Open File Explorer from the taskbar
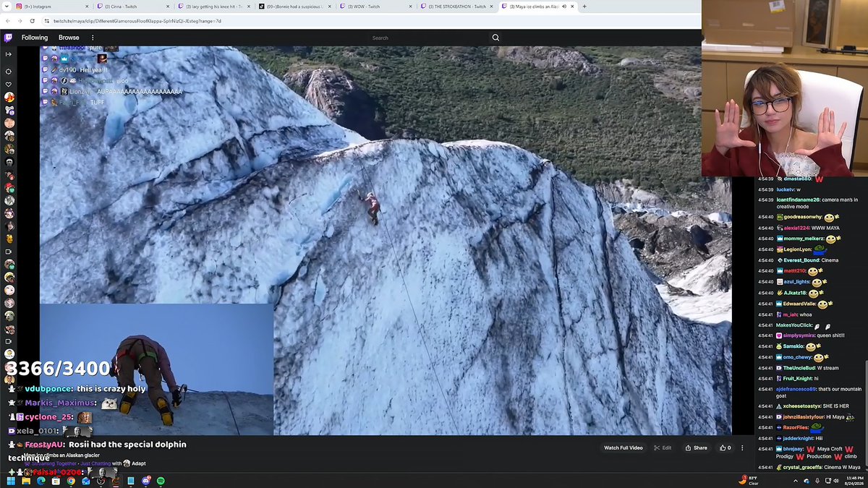This screenshot has width=868, height=488. pos(25,481)
